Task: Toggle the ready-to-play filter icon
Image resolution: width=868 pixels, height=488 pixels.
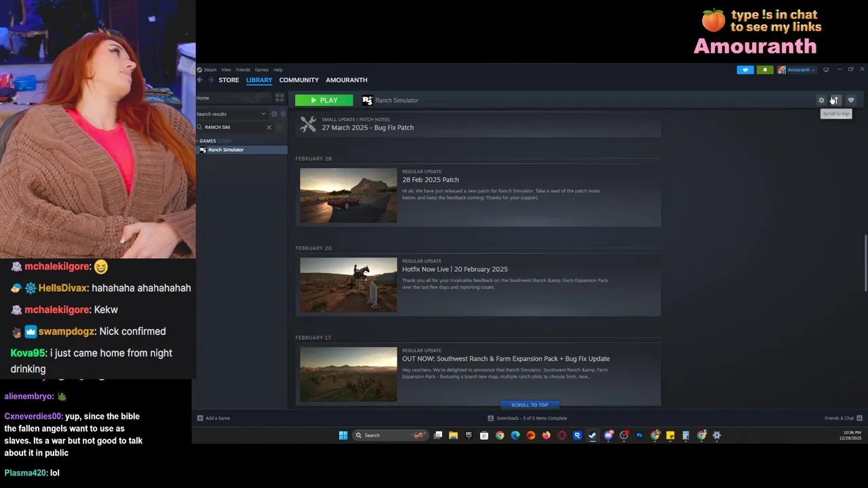Action: 283,114
